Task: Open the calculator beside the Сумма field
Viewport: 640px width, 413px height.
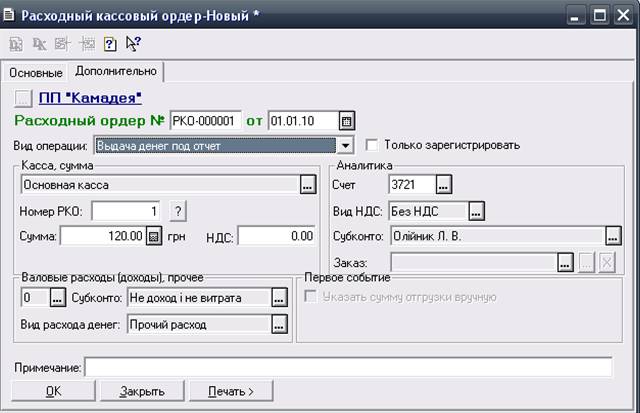Action: pos(154,236)
